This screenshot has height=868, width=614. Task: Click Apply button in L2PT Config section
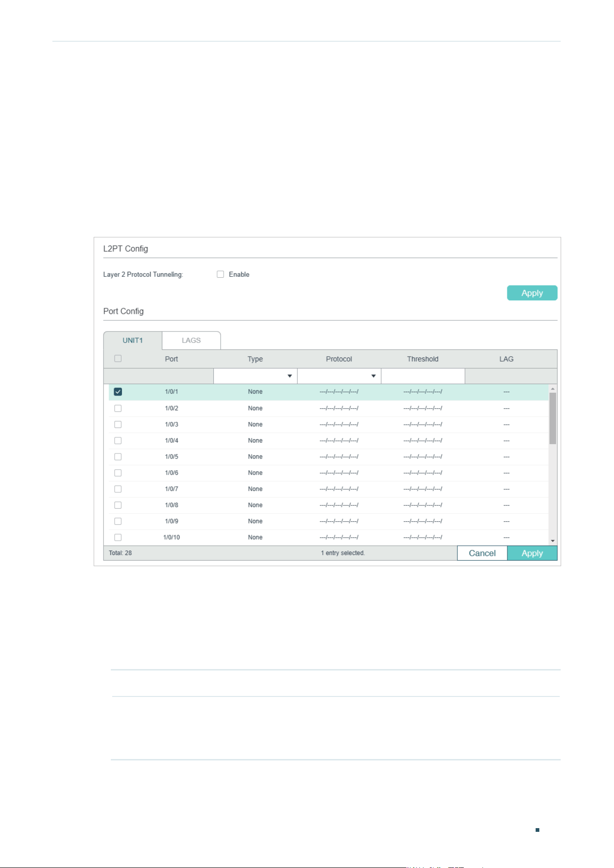coord(532,293)
